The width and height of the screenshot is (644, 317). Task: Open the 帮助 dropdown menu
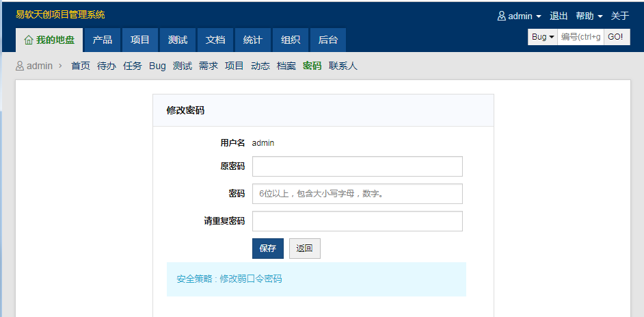[x=589, y=16]
